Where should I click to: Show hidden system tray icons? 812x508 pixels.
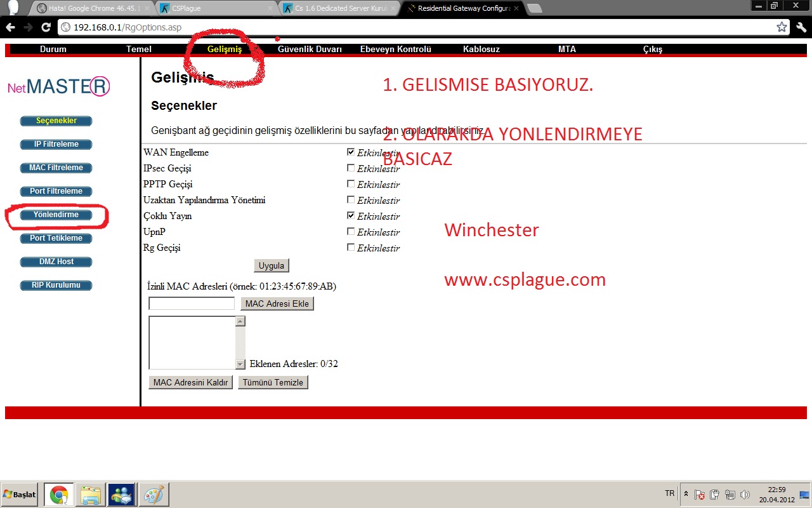coord(686,494)
